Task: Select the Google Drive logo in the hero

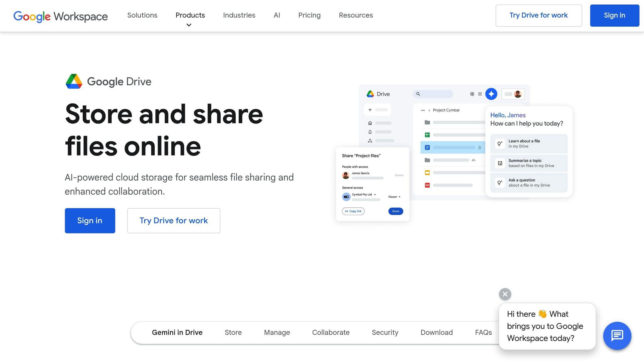Action: pos(74,81)
